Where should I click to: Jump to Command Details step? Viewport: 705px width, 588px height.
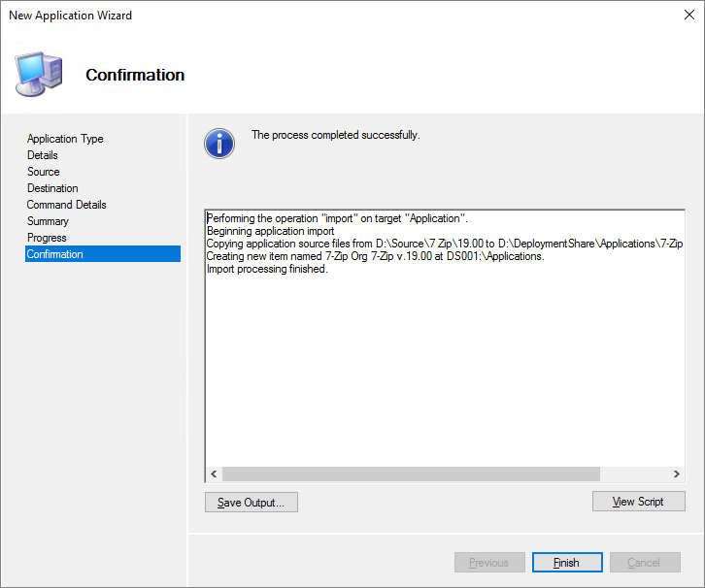point(67,205)
